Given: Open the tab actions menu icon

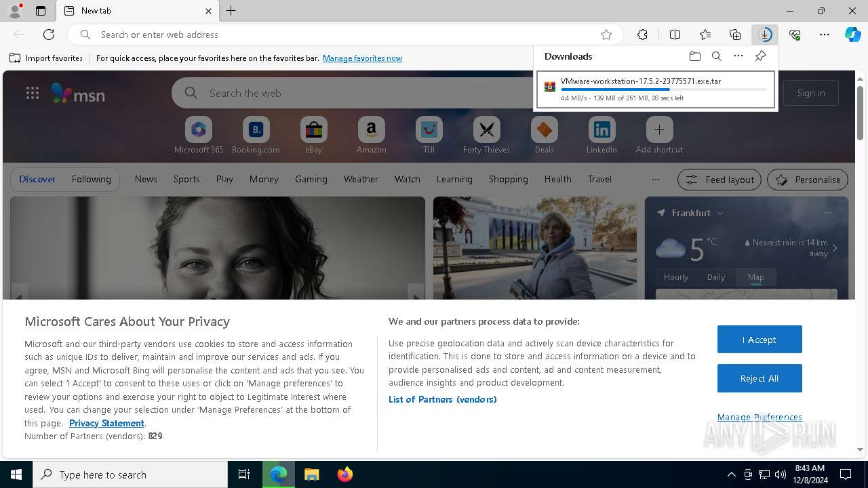Looking at the screenshot, I should (41, 11).
